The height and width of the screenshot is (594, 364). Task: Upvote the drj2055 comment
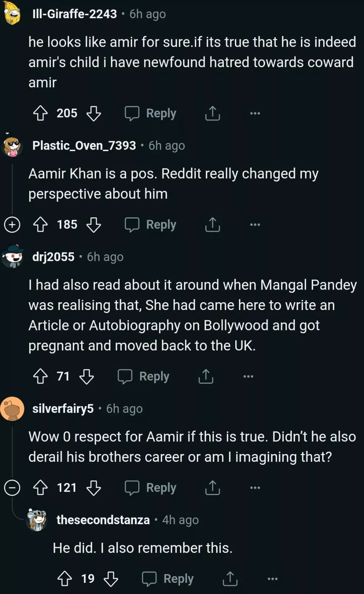click(40, 376)
